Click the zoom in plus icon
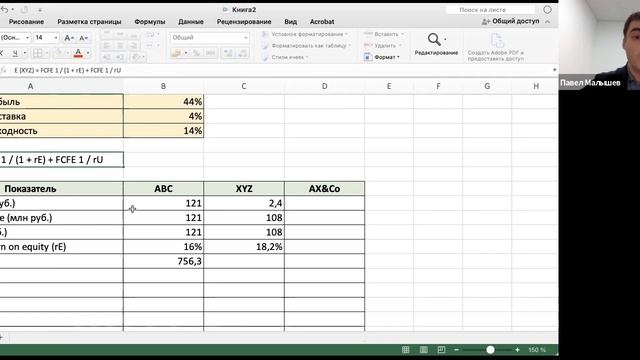The image size is (640, 360). [x=518, y=350]
